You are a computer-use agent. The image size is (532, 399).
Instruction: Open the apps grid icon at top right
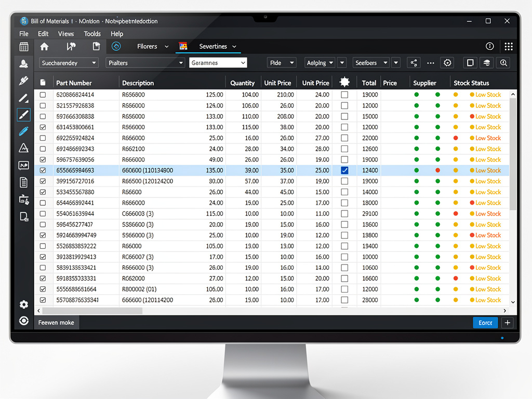click(x=508, y=46)
